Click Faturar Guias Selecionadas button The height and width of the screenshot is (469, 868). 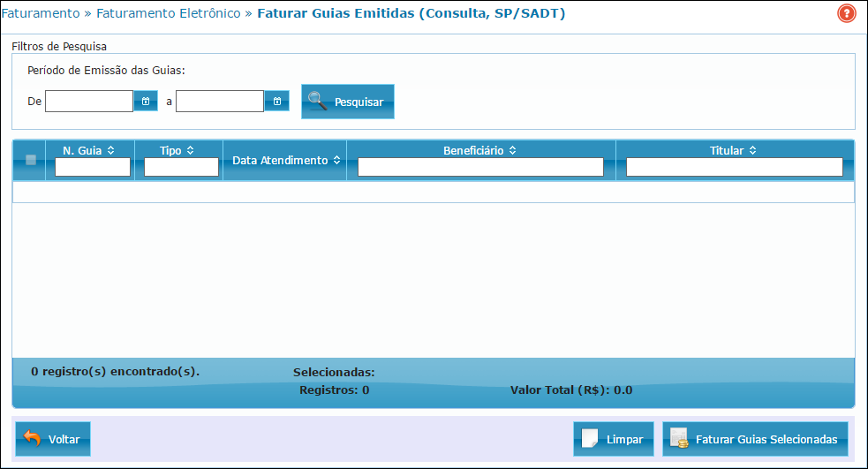coord(755,439)
